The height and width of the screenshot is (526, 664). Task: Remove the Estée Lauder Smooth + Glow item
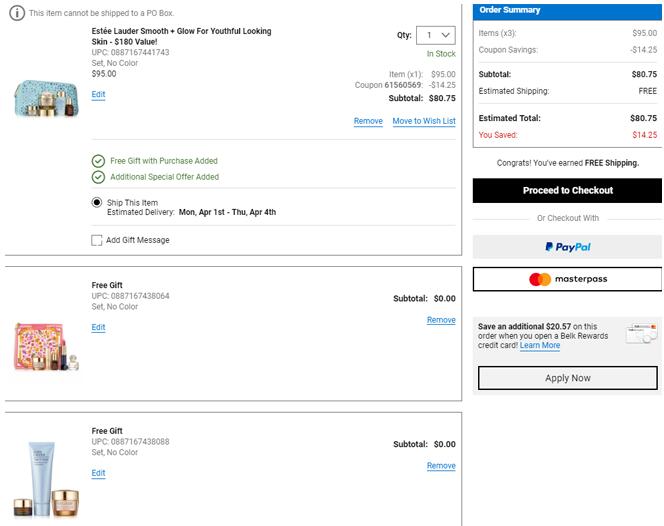368,121
